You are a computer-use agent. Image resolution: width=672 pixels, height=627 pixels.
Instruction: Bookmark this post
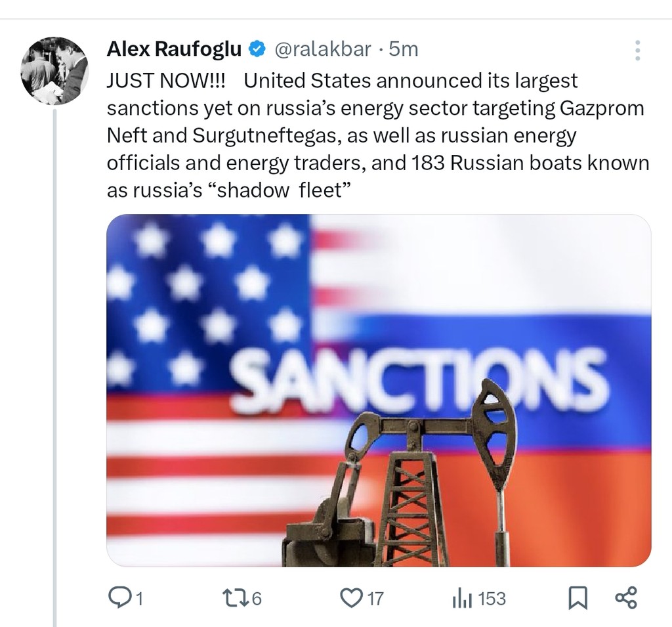point(576,597)
